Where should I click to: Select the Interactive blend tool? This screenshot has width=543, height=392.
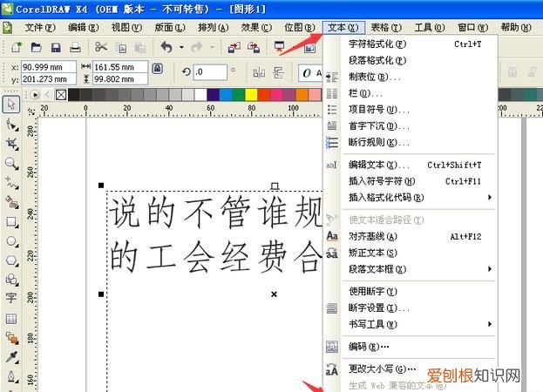12,338
